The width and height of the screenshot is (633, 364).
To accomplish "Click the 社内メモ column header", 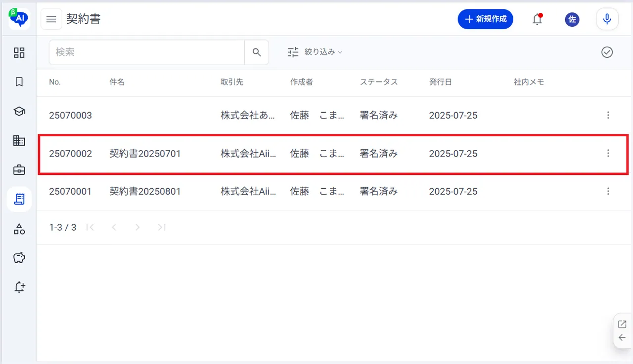I will [x=529, y=82].
